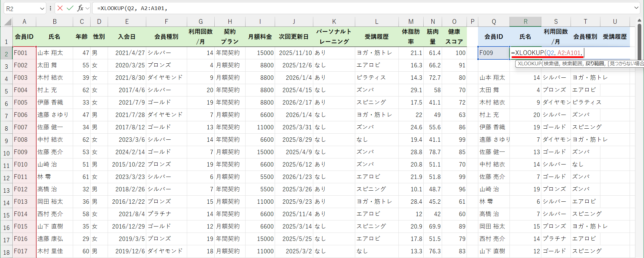
Task: Select column U header
Action: point(615,22)
